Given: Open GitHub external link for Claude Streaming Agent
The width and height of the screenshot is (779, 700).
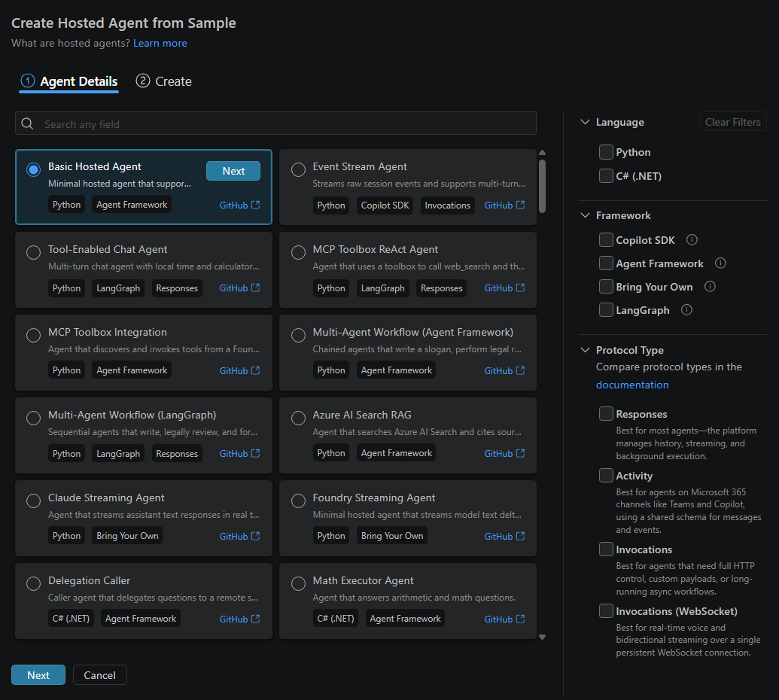Looking at the screenshot, I should click(x=239, y=536).
